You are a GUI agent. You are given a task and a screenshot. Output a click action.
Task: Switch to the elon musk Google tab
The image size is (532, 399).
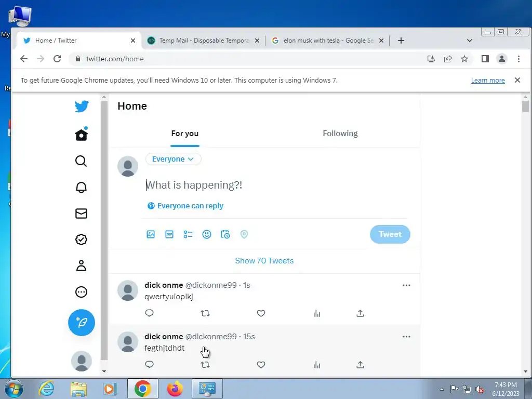click(x=327, y=41)
